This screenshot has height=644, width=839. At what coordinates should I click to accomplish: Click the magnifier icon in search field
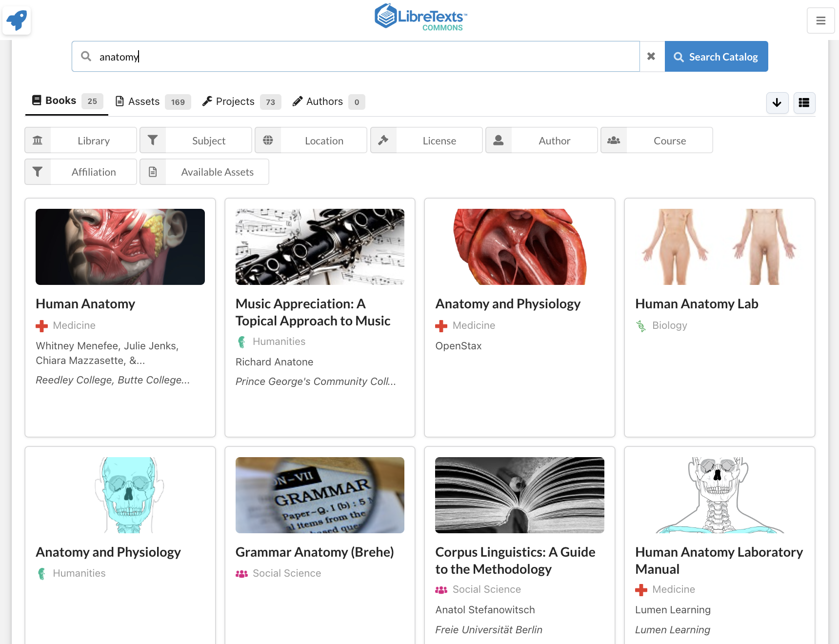coord(86,57)
